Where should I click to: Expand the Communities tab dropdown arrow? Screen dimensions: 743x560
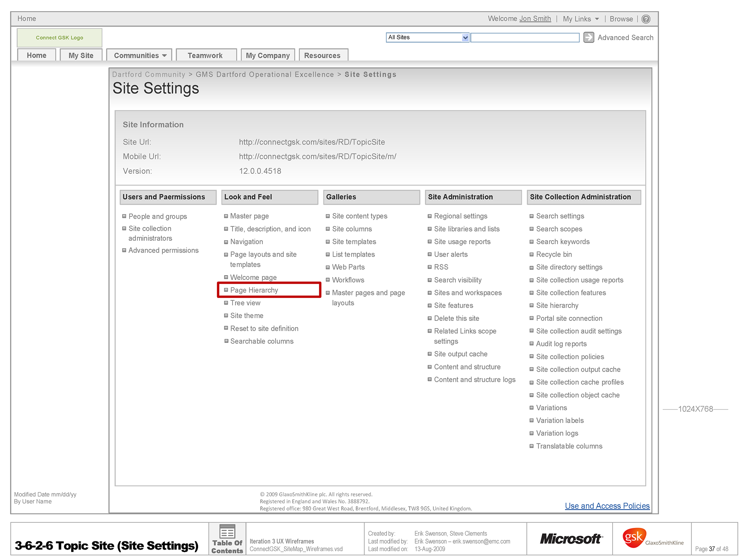(164, 56)
